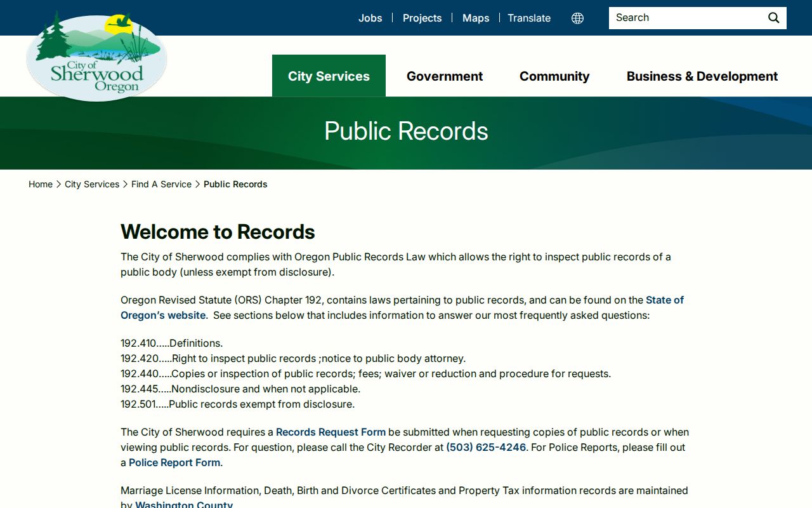Click the 192.420 Right to inspect line
The image size is (812, 508).
[293, 358]
